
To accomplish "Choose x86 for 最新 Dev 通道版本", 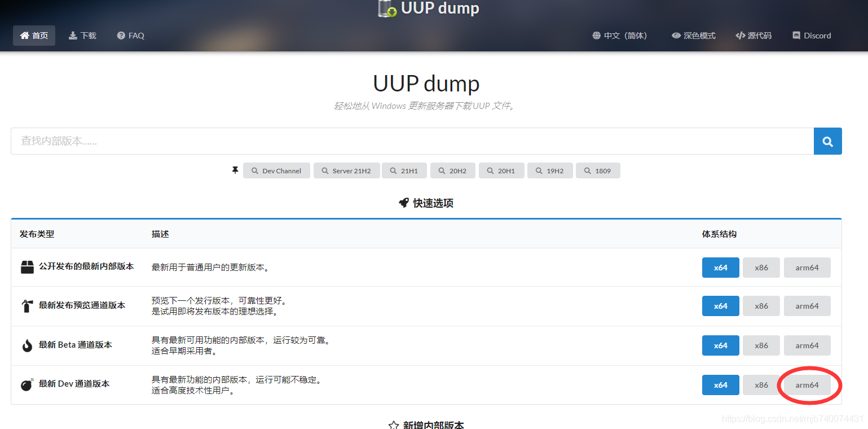I will pos(761,385).
